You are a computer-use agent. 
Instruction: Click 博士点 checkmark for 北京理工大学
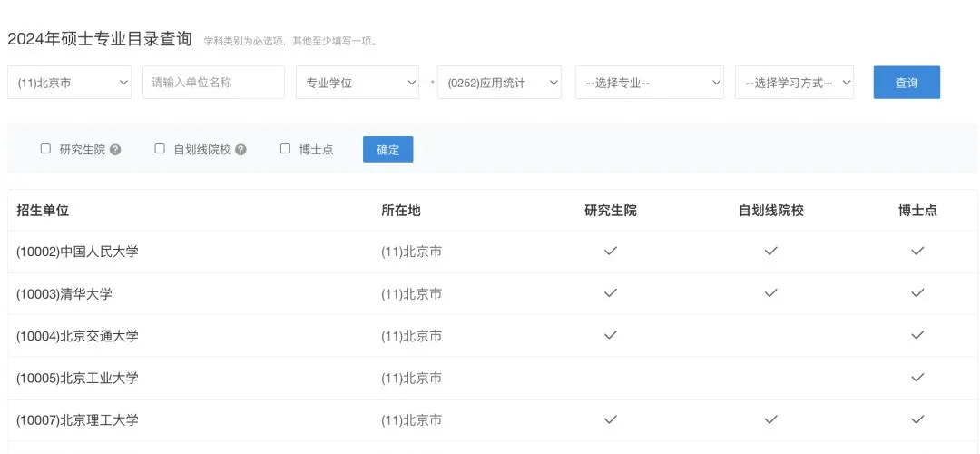pyautogui.click(x=917, y=419)
